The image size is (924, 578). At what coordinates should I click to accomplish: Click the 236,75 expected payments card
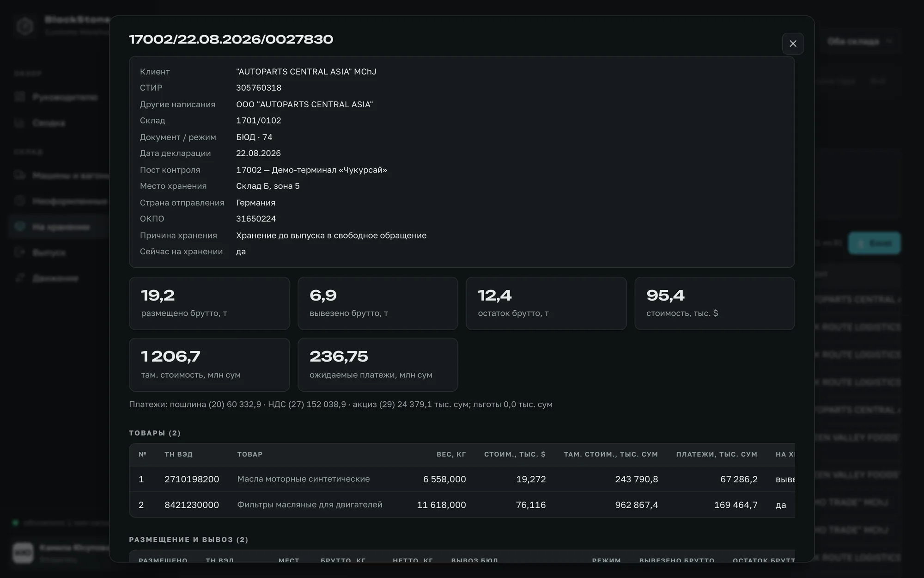click(378, 364)
